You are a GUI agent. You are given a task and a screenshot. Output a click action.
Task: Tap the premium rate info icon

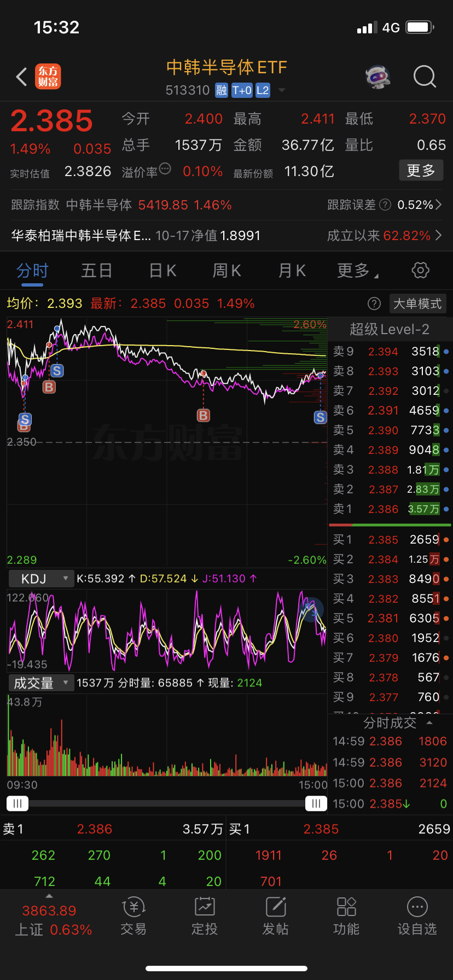[x=165, y=169]
